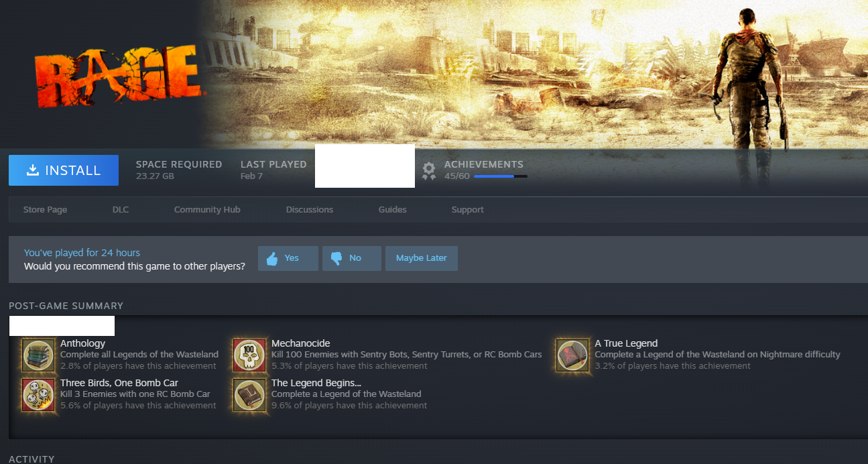The image size is (868, 464).
Task: Go to Community Hub
Action: pos(207,210)
